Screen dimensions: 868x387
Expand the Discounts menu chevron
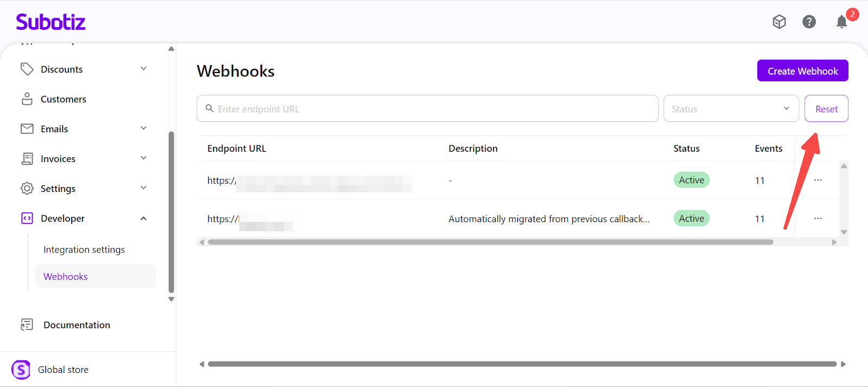point(143,69)
